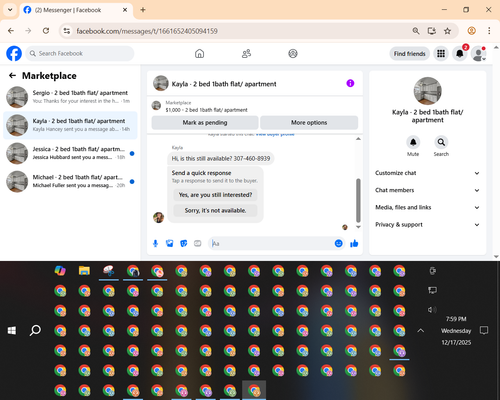Open the notifications bell

[460, 54]
